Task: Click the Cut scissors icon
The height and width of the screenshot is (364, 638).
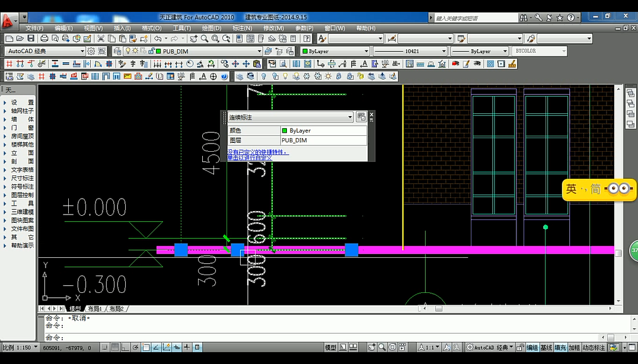Action: [x=101, y=39]
